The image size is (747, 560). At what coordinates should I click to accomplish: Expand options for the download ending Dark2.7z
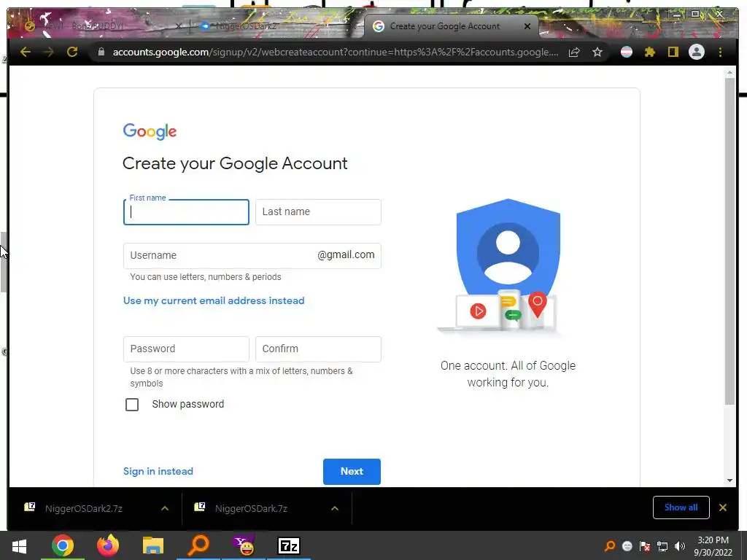(x=165, y=508)
